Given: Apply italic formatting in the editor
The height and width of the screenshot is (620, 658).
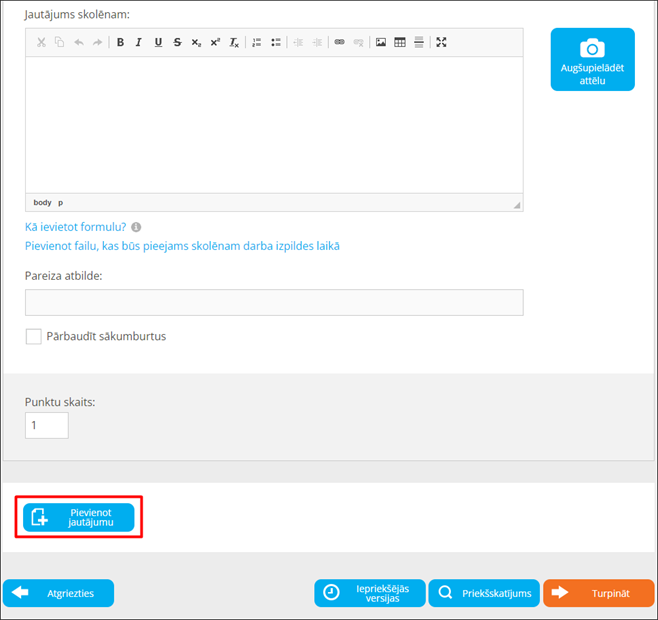Looking at the screenshot, I should pyautogui.click(x=139, y=42).
